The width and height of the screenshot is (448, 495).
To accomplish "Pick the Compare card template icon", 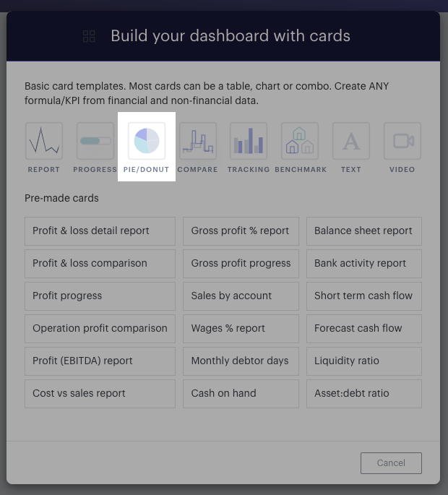I will pyautogui.click(x=198, y=141).
